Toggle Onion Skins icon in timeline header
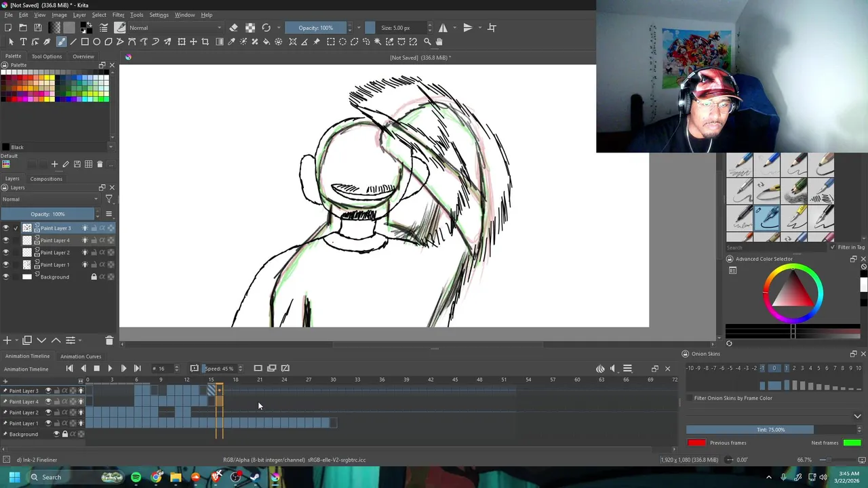 tap(600, 369)
